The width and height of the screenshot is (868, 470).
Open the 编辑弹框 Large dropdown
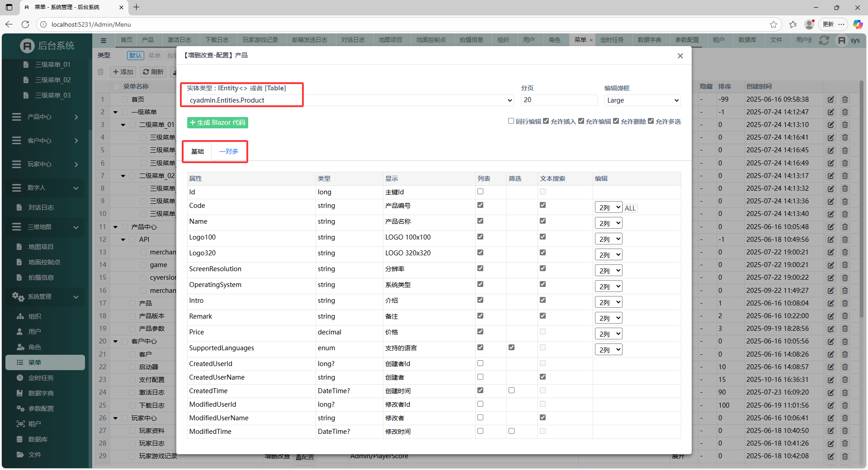[642, 100]
